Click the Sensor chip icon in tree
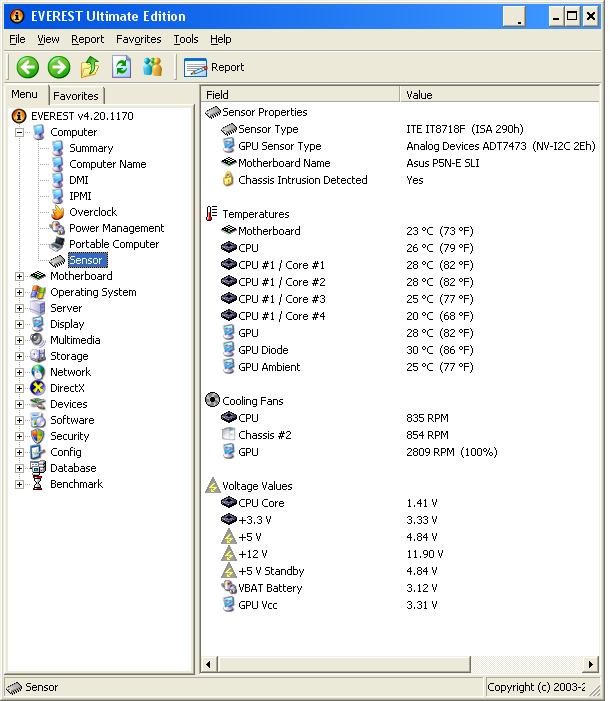Screen dimensions: 610x701 pos(57,261)
